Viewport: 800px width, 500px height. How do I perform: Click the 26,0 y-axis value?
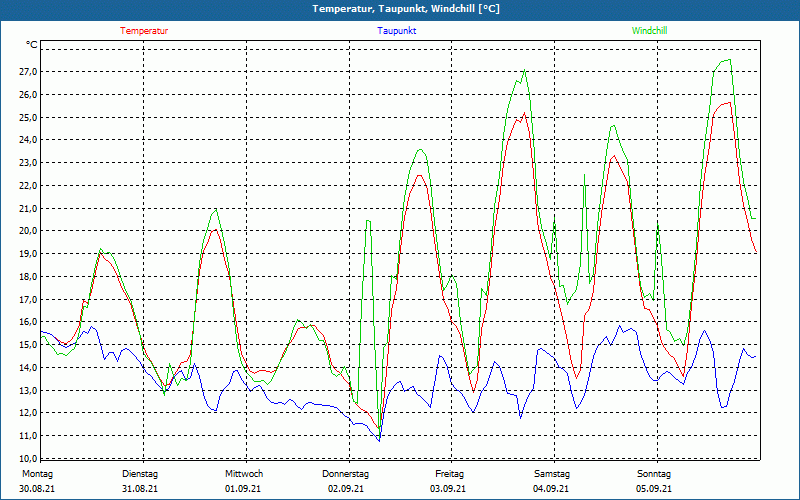[x=29, y=95]
